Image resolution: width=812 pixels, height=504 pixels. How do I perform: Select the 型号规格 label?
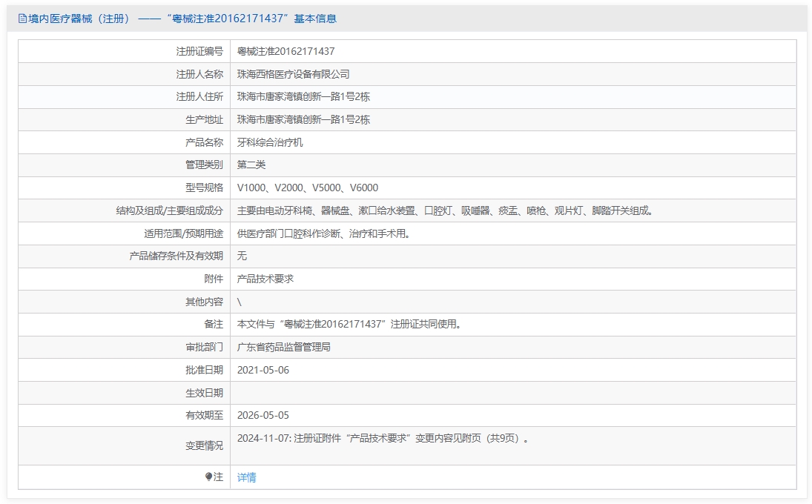204,188
